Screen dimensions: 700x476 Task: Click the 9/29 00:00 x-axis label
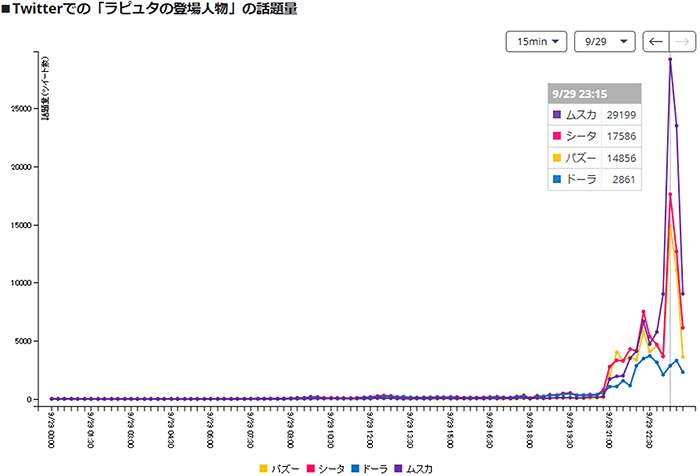pyautogui.click(x=51, y=426)
